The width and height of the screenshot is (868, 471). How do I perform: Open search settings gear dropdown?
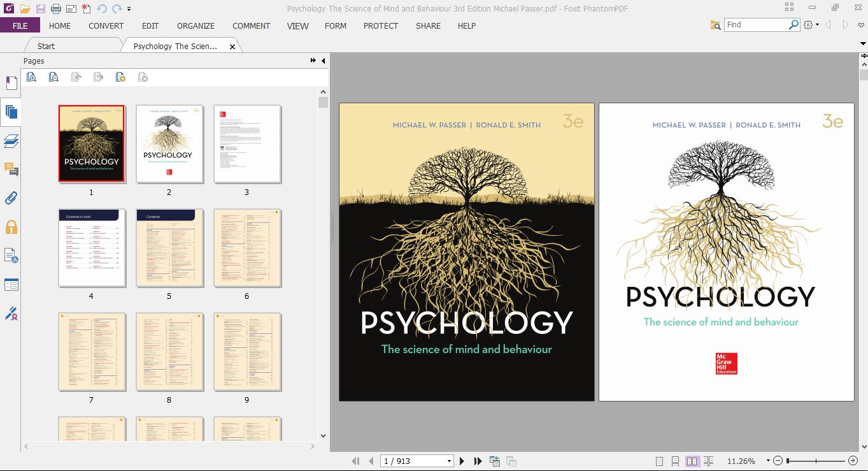click(811, 25)
